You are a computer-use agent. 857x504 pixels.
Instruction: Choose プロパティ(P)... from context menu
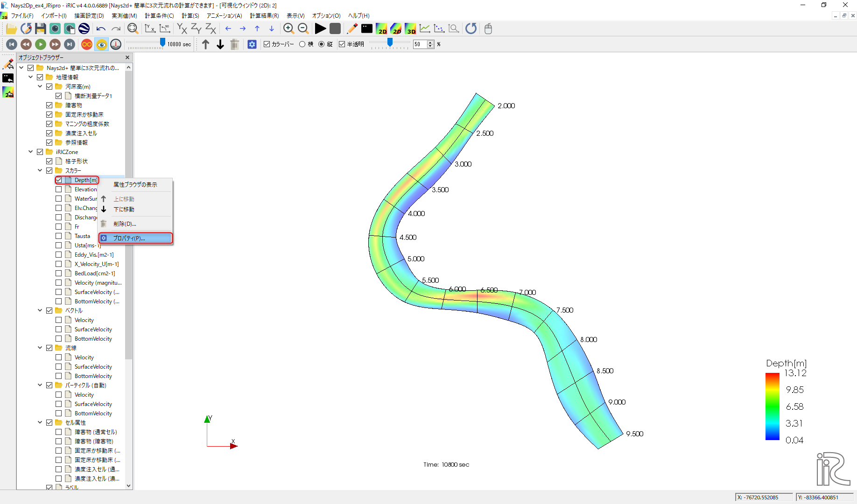tap(135, 238)
